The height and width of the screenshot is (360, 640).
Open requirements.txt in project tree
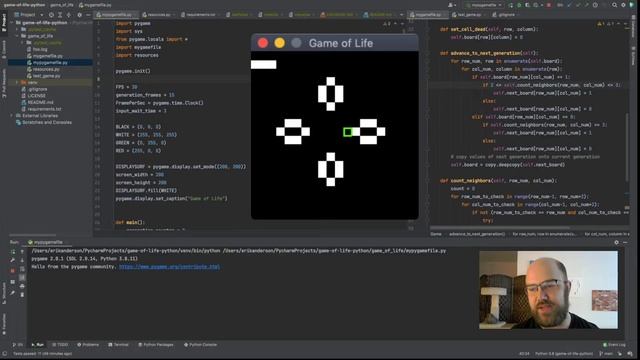coord(44,109)
